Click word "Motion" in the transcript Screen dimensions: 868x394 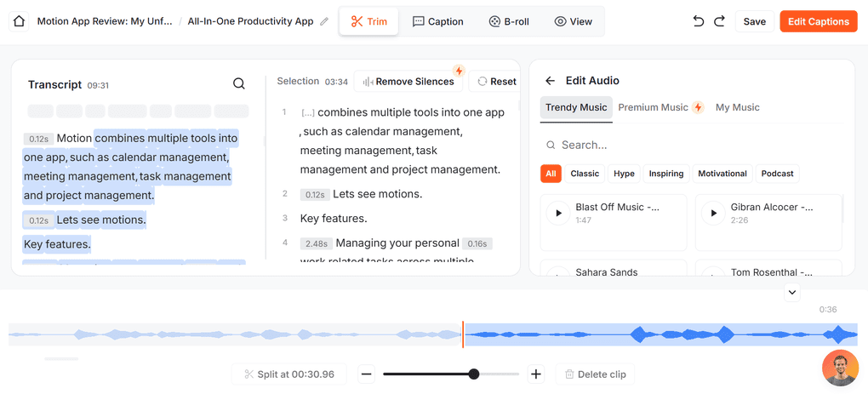(75, 139)
